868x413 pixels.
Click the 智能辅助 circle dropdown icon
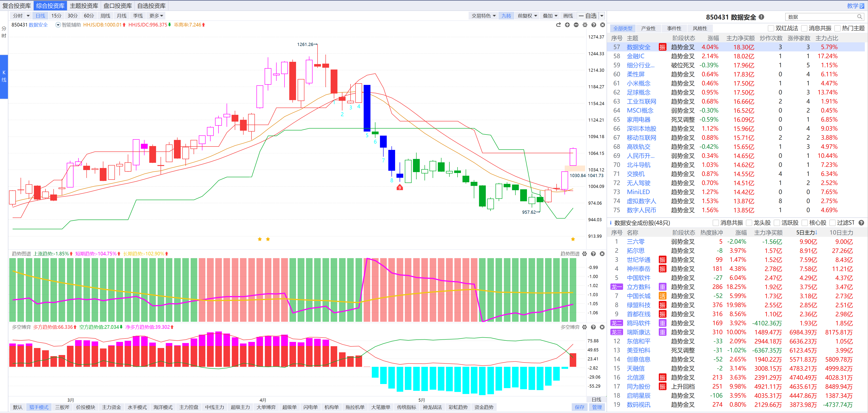click(x=58, y=25)
